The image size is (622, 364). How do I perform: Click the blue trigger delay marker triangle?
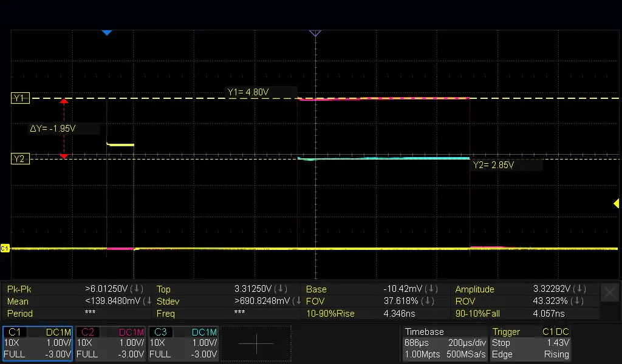(107, 33)
